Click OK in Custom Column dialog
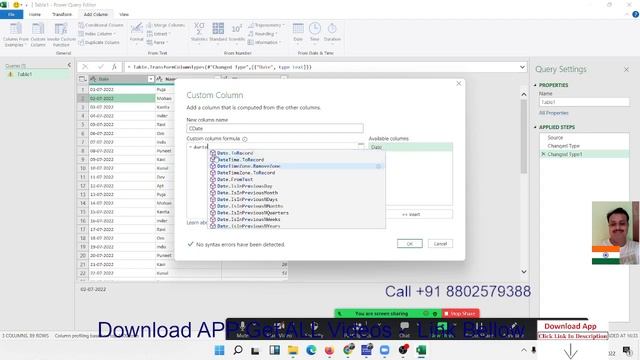The height and width of the screenshot is (360, 640). coord(410,244)
